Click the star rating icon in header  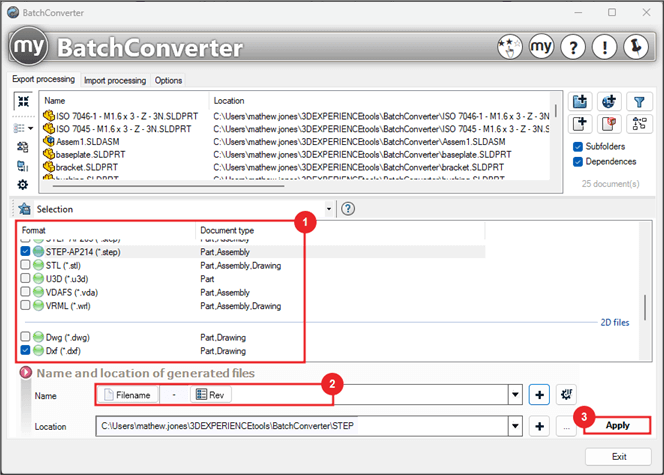tap(509, 47)
